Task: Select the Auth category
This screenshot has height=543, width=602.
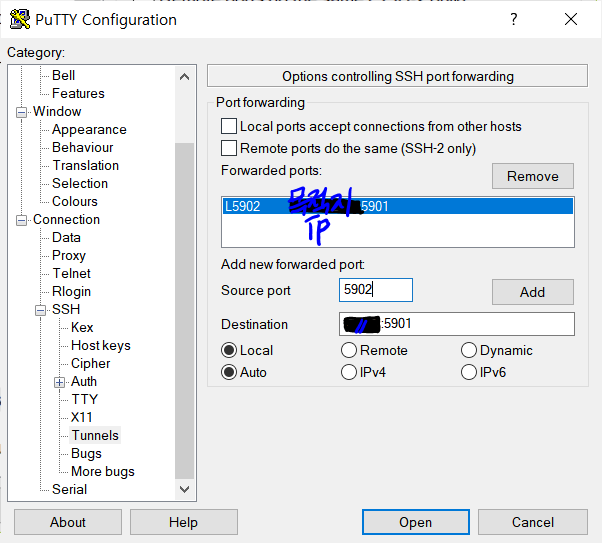Action: click(84, 381)
